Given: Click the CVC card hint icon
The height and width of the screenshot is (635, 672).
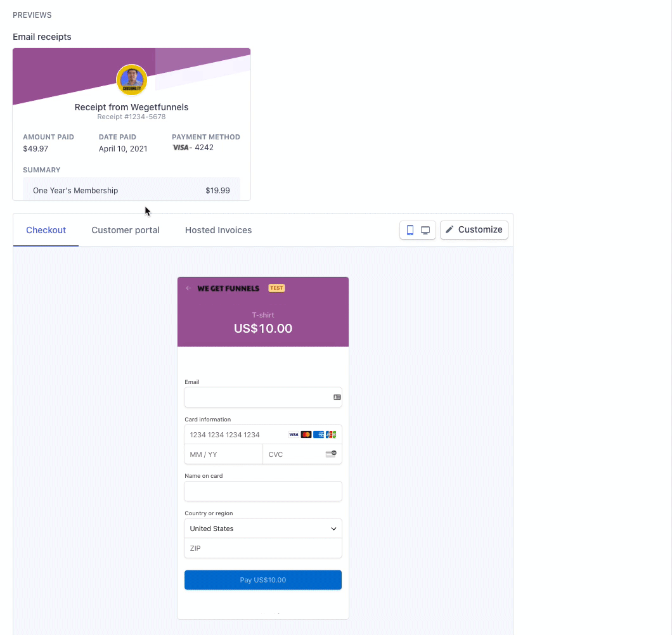Looking at the screenshot, I should (x=331, y=454).
